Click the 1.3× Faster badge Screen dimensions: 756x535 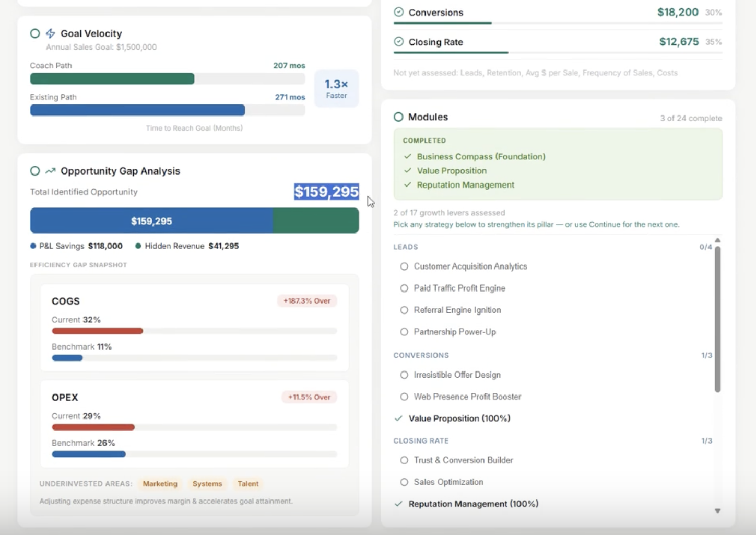337,88
